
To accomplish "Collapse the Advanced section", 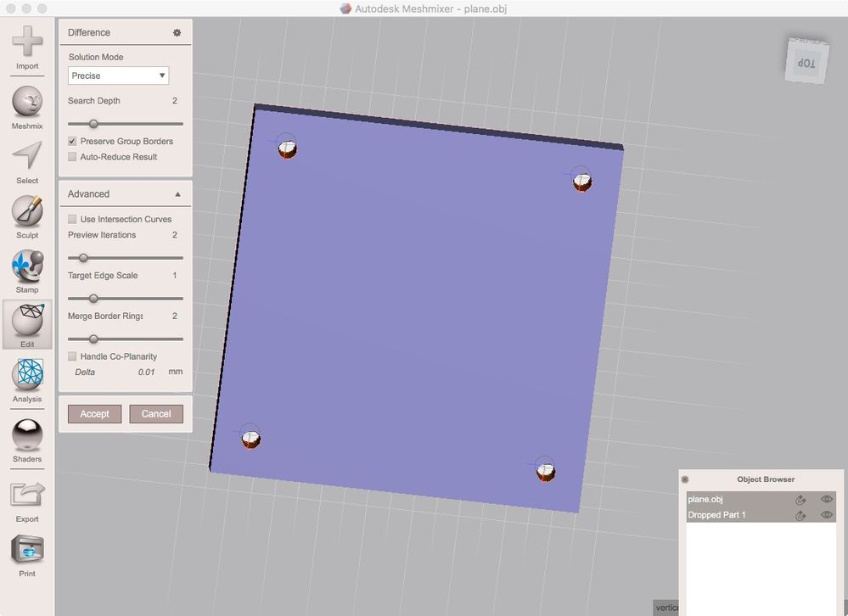I will click(x=177, y=194).
